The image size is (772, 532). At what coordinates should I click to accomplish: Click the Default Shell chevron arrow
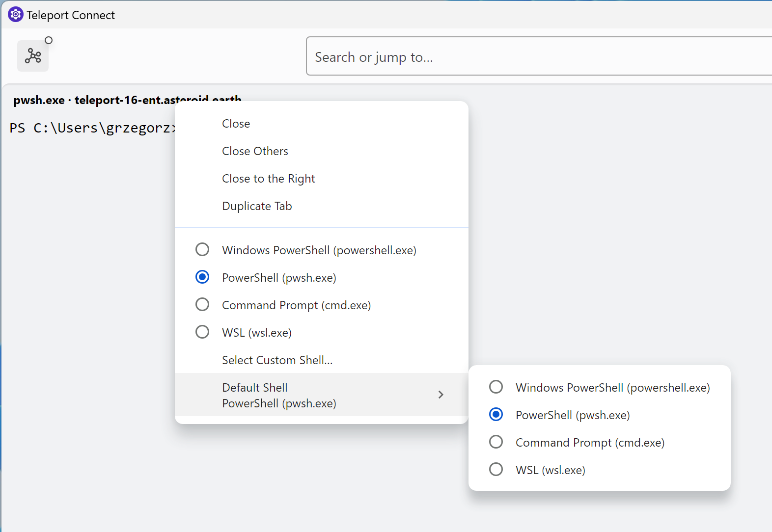(x=441, y=395)
